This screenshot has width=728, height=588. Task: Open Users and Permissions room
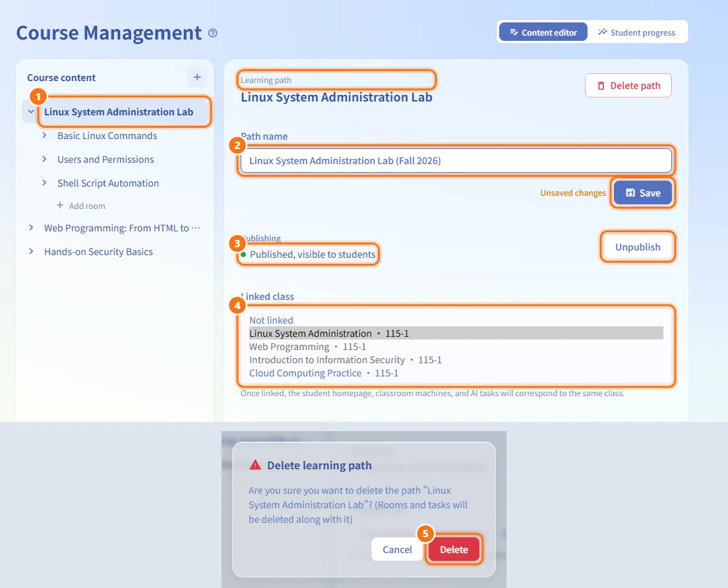click(x=106, y=159)
